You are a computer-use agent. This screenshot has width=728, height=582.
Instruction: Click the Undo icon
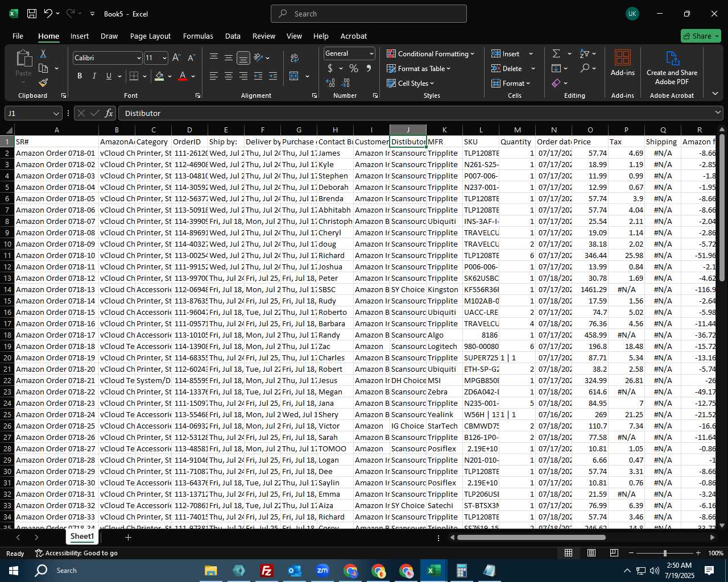coord(48,14)
